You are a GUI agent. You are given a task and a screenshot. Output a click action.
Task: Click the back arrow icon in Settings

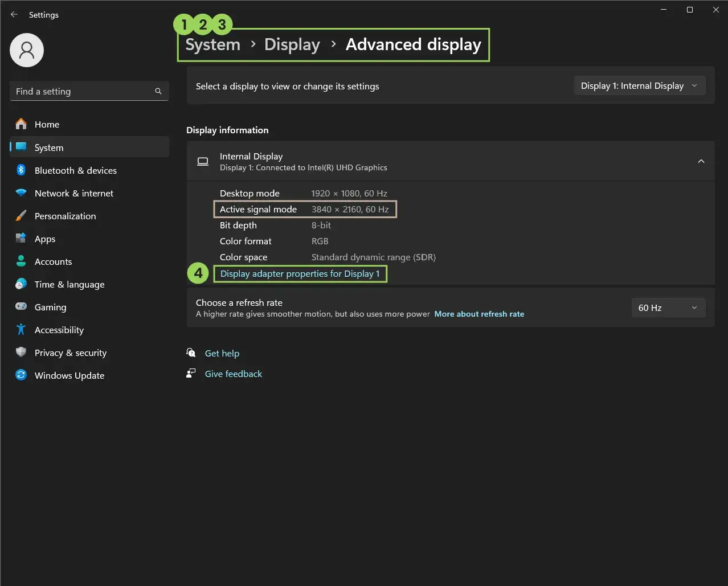[14, 15]
